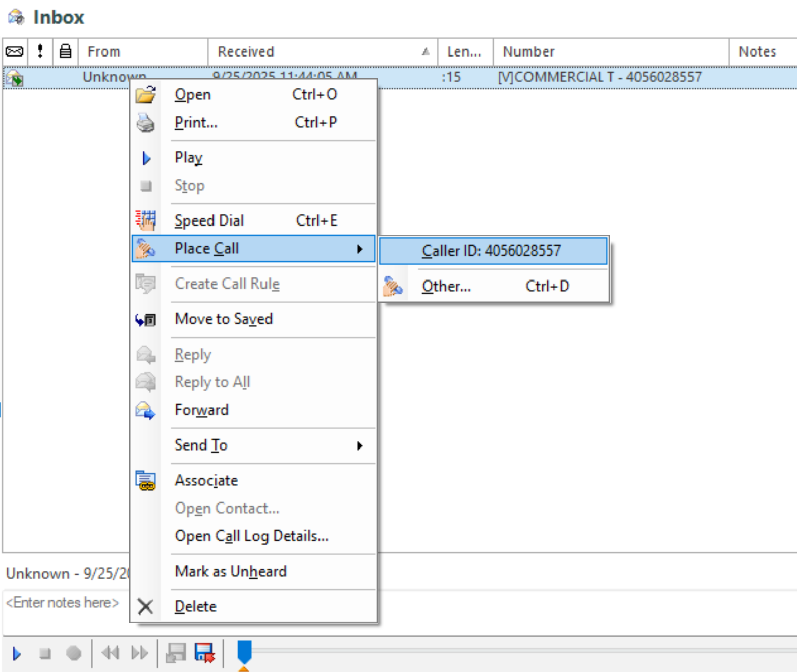The width and height of the screenshot is (797, 672).
Task: Choose Caller ID: 4056028557 to call
Action: (x=492, y=251)
